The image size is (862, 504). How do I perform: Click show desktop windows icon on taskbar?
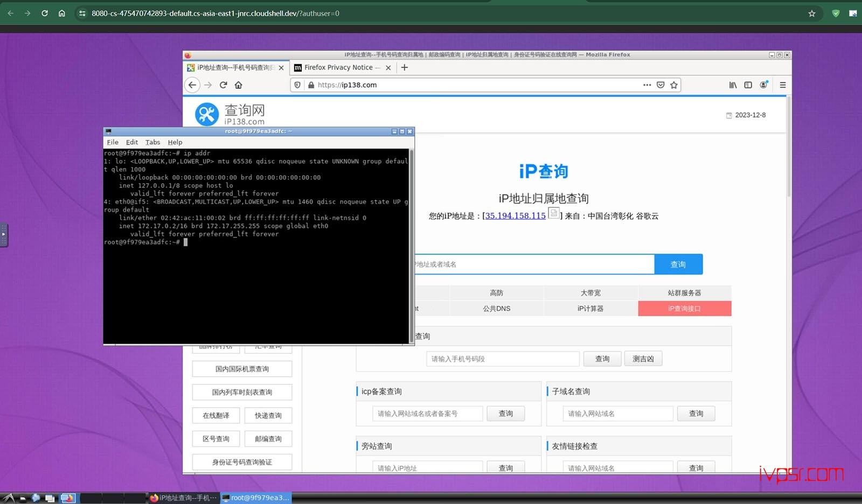[x=50, y=498]
